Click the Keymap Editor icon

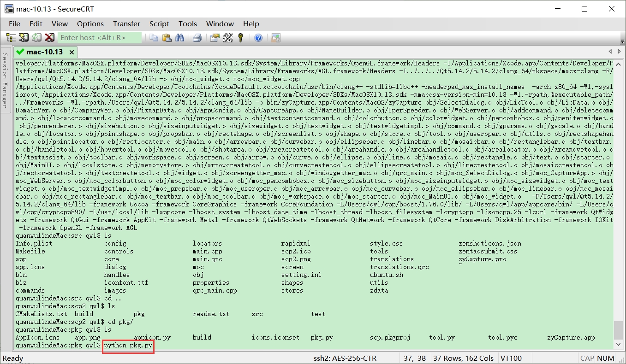(227, 38)
